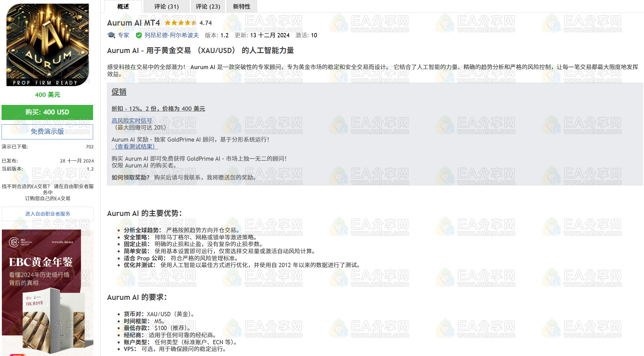Click the 账户类型 bullet item

pyautogui.click(x=181, y=342)
